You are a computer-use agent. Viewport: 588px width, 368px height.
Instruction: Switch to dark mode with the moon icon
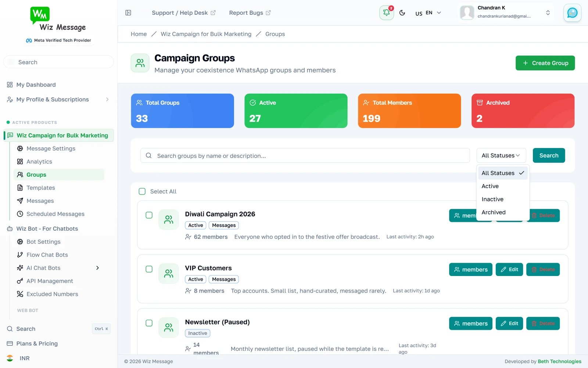click(x=402, y=13)
